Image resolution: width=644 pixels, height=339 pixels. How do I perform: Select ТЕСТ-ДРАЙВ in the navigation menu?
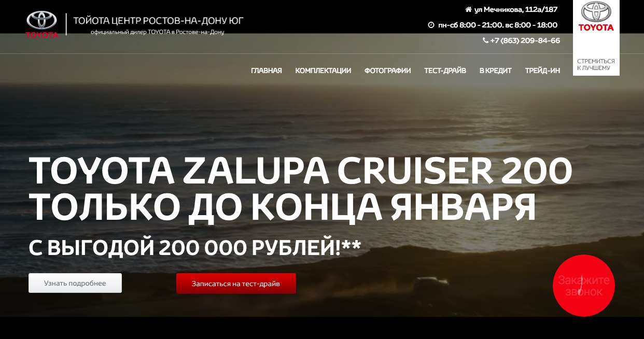tap(445, 70)
